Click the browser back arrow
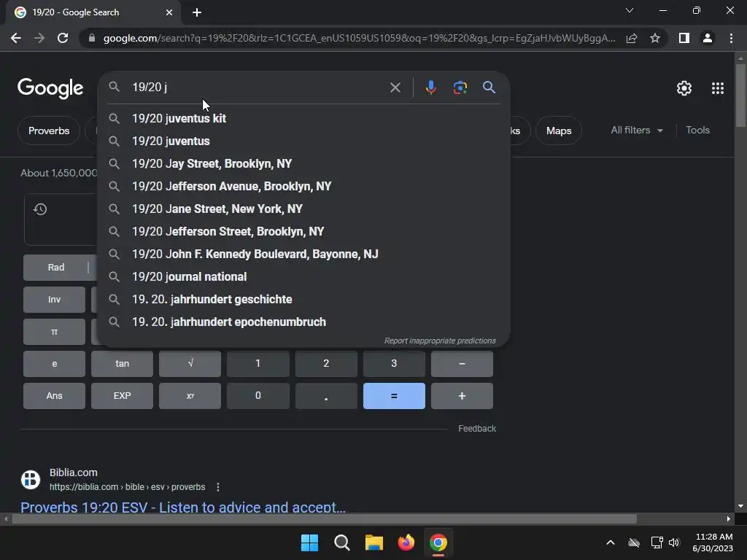 click(16, 38)
